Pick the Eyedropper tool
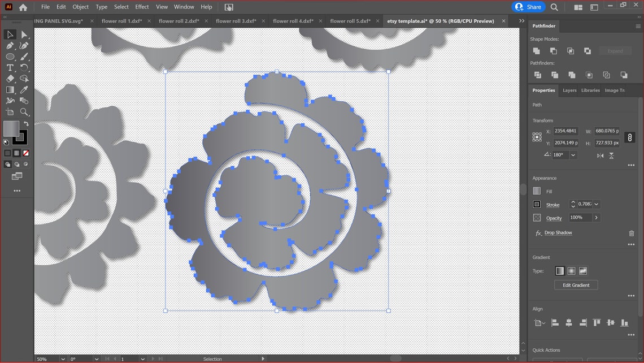The height and width of the screenshot is (363, 644). [24, 89]
